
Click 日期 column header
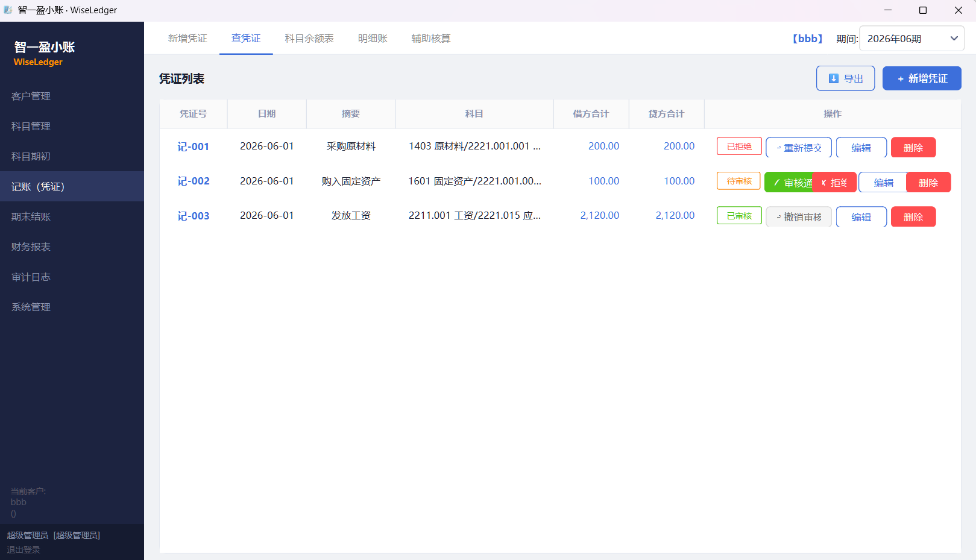click(x=266, y=113)
